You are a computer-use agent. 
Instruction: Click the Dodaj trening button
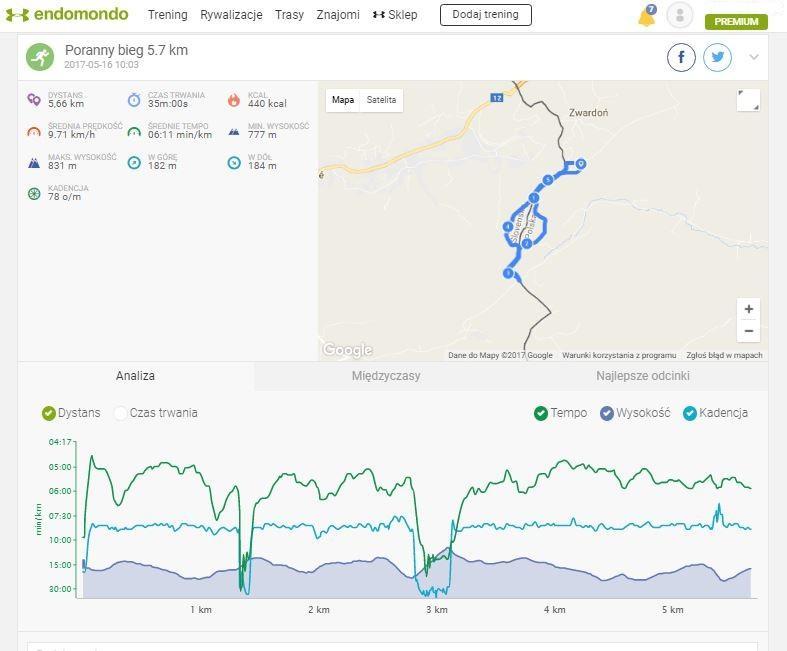pyautogui.click(x=485, y=15)
